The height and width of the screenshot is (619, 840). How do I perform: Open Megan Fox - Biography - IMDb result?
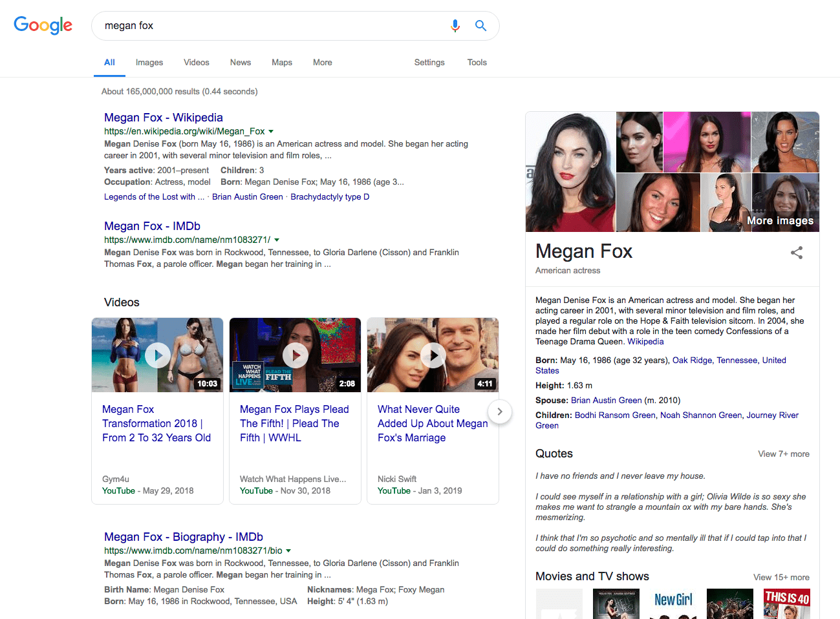point(184,537)
